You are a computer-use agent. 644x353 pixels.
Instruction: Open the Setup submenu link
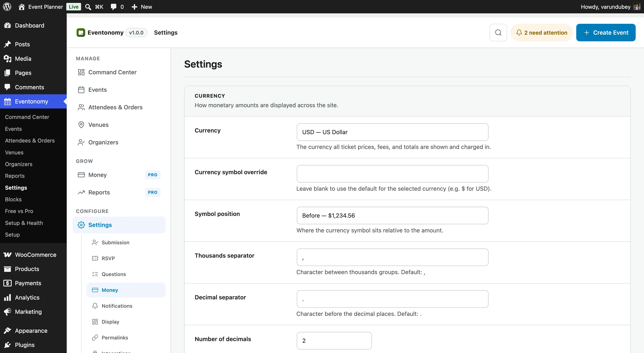[12, 235]
